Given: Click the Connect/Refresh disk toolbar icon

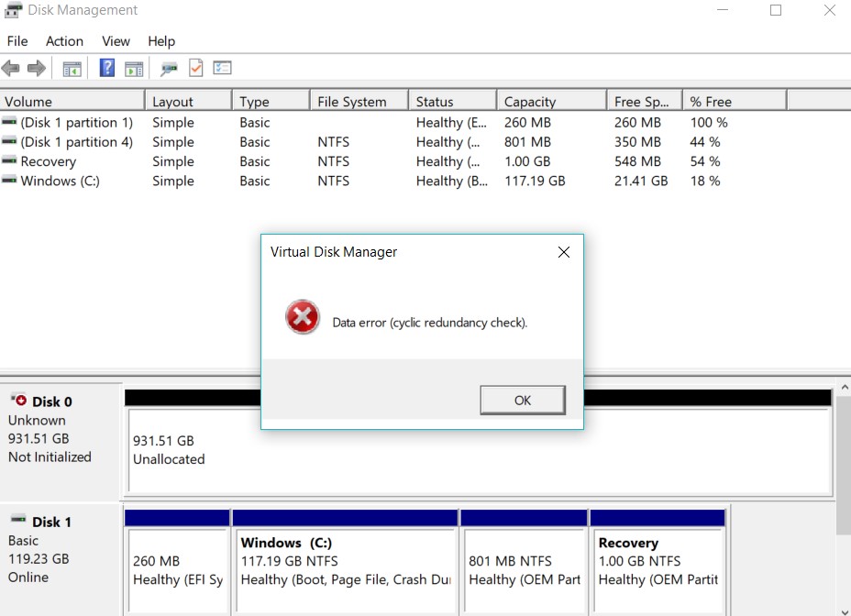Looking at the screenshot, I should [169, 69].
